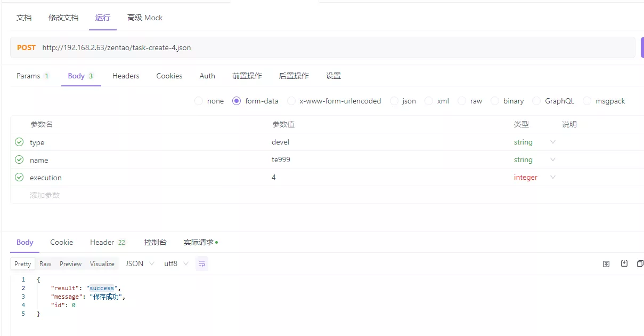Click the "id": 0 response line
Viewport: 644px width, 336px height.
(63, 305)
